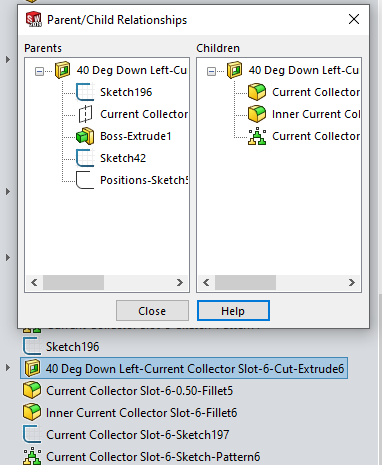Expand the 40 Deg Down Left Cut-Extrude6 feature

[x=8, y=368]
